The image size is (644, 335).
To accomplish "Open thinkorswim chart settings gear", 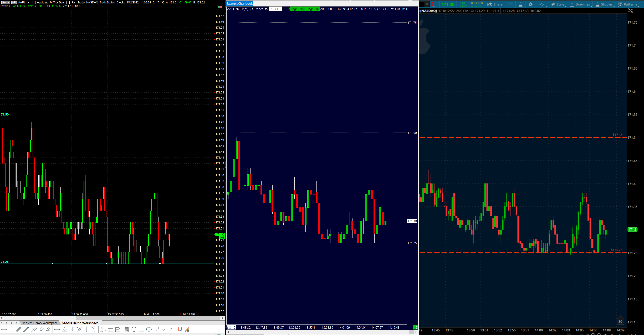I will 530,4.
